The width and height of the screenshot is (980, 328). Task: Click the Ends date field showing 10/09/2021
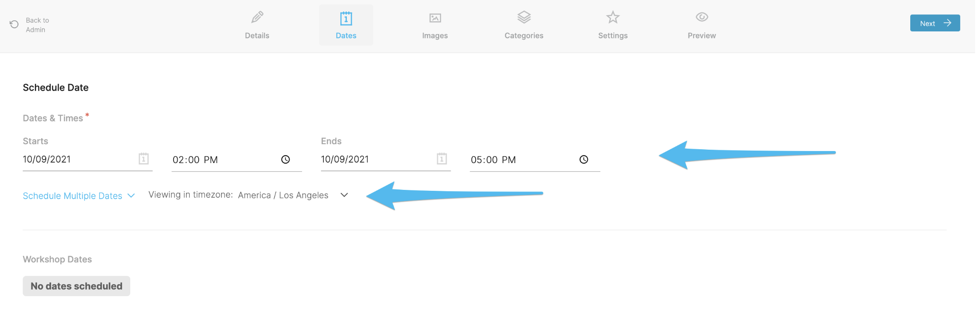pyautogui.click(x=386, y=159)
